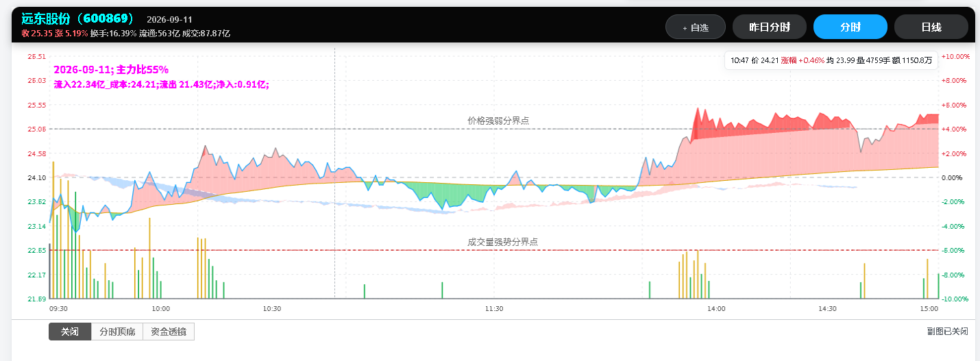Click the 流入22.34亿 capital flow line
The image size is (980, 361).
161,84
